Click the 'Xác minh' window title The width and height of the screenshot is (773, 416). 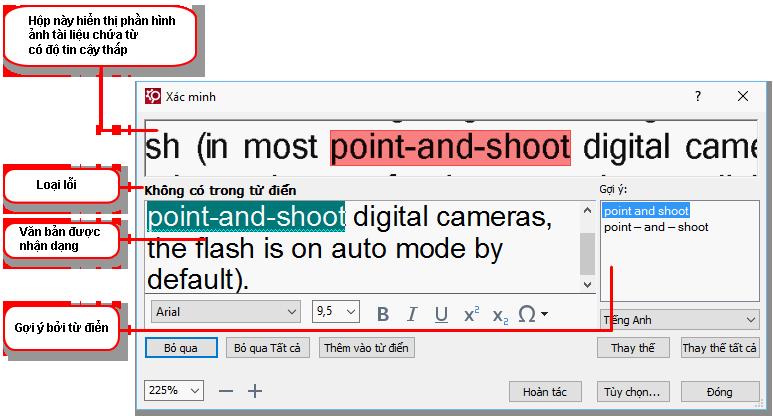pyautogui.click(x=191, y=97)
